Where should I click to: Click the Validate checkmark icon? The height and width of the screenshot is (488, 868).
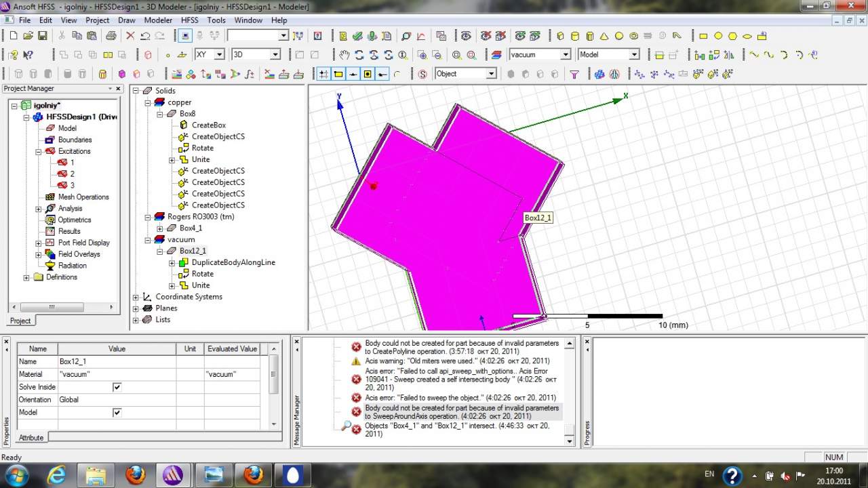(357, 36)
